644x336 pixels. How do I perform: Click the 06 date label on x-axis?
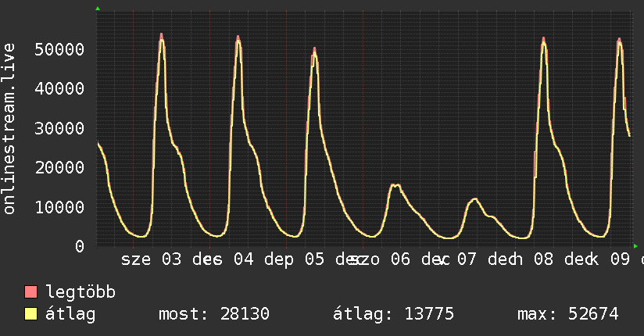coord(400,259)
